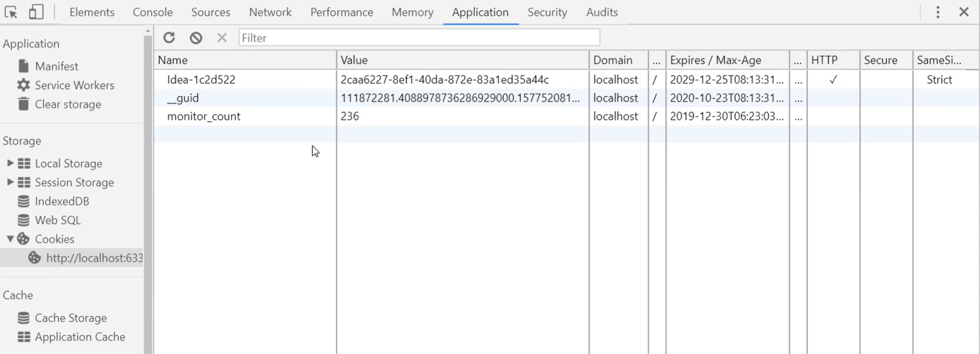The height and width of the screenshot is (354, 980).
Task: Click the HTTP checkmark for Idea-1c2d522
Action: tap(833, 80)
